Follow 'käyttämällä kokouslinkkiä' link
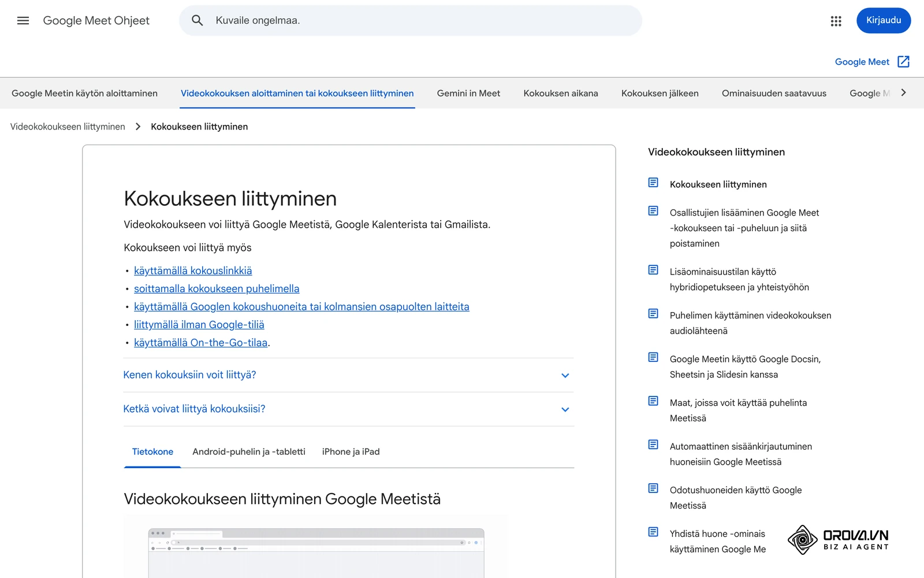The image size is (924, 578). coord(193,271)
